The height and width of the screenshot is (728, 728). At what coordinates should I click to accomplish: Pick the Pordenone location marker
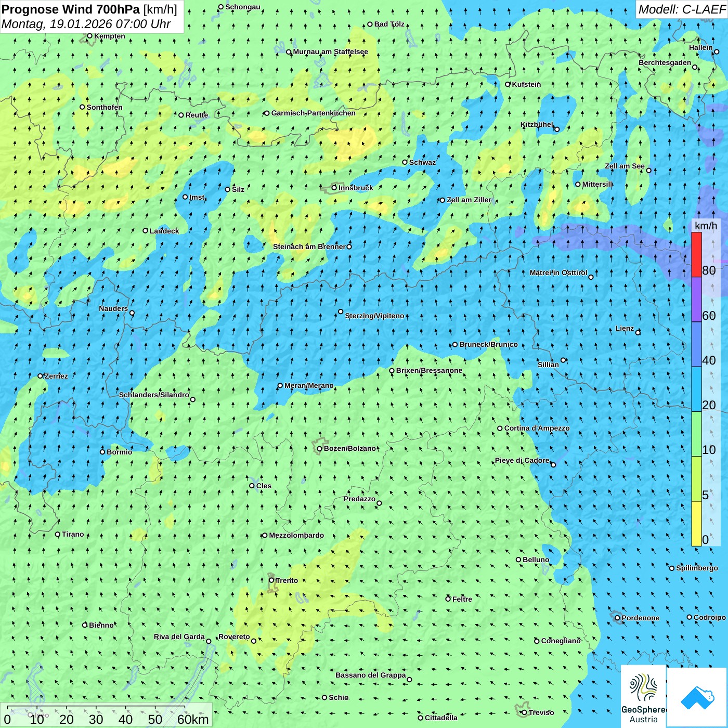click(617, 618)
